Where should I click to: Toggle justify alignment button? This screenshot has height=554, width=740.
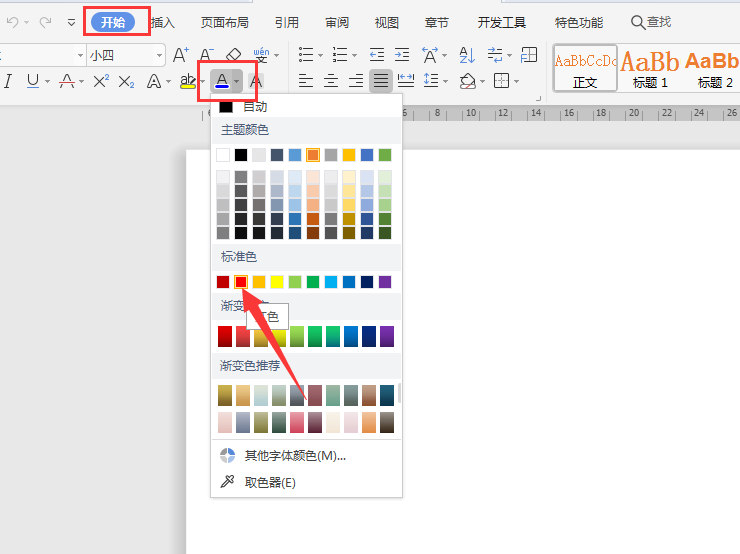click(380, 81)
